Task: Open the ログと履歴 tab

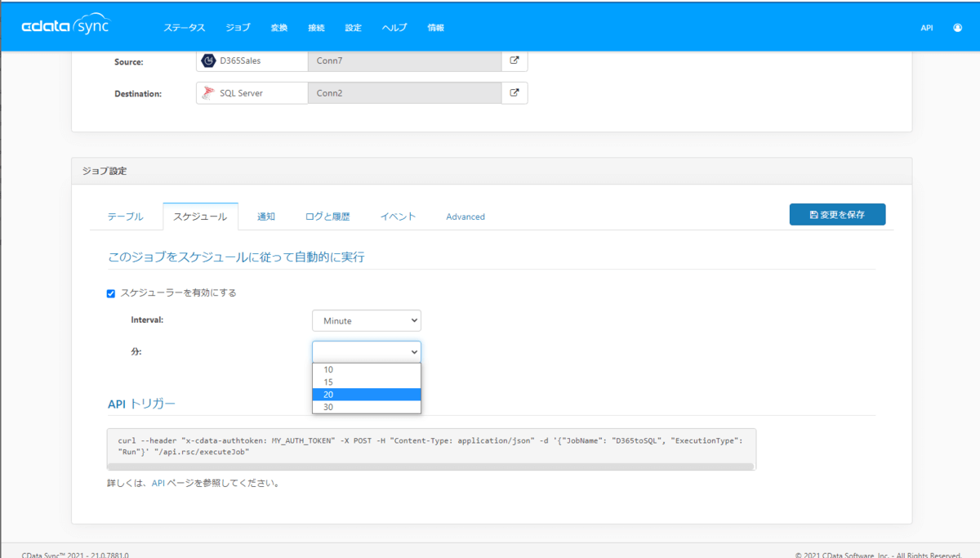Action: click(327, 217)
